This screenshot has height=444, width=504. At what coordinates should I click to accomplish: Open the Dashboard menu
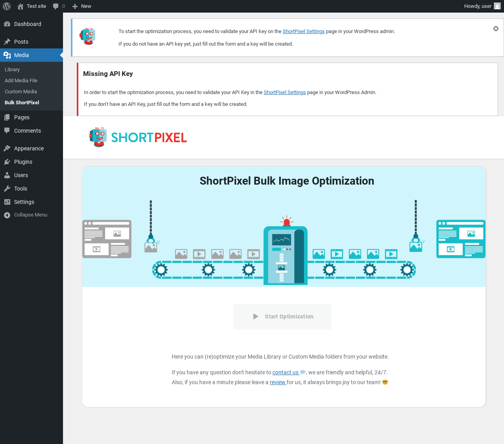point(31,24)
